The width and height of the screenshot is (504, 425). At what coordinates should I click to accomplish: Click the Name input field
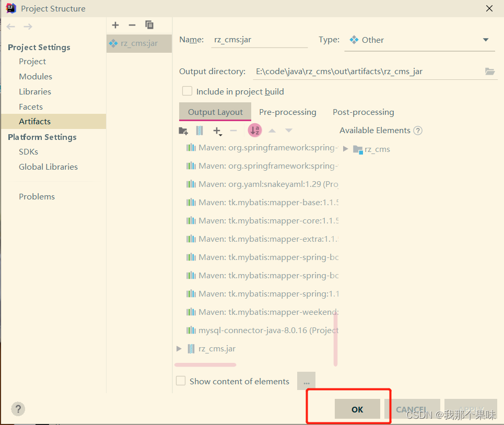pyautogui.click(x=260, y=40)
